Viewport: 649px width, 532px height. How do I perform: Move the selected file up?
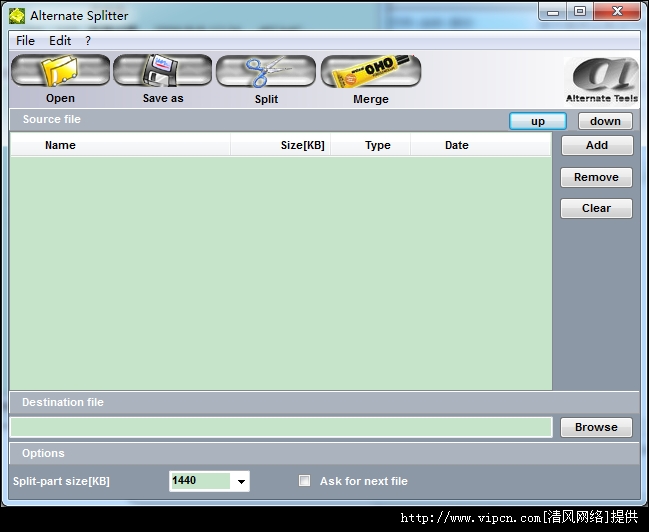(x=538, y=121)
